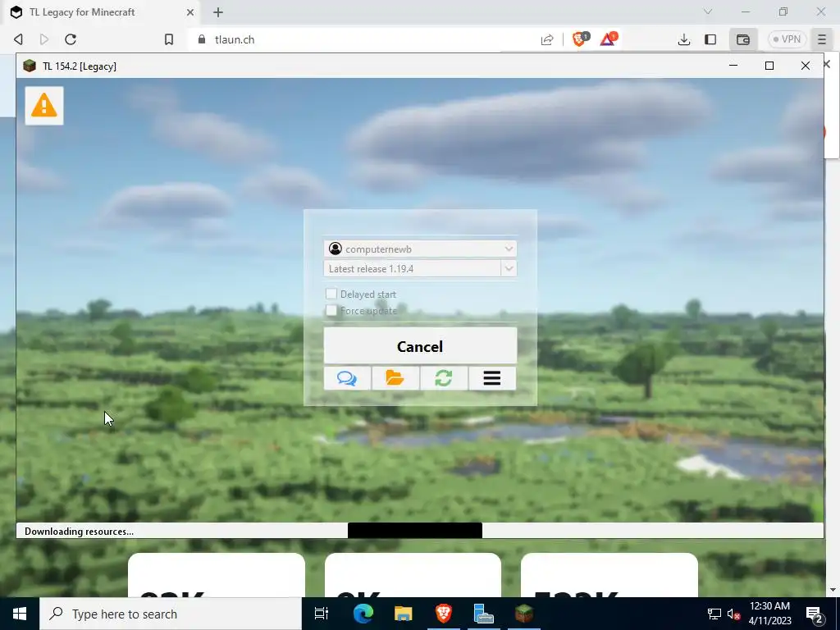Viewport: 840px width, 630px height.
Task: Click the TL 154.2 [Legacy] window title
Action: click(80, 66)
